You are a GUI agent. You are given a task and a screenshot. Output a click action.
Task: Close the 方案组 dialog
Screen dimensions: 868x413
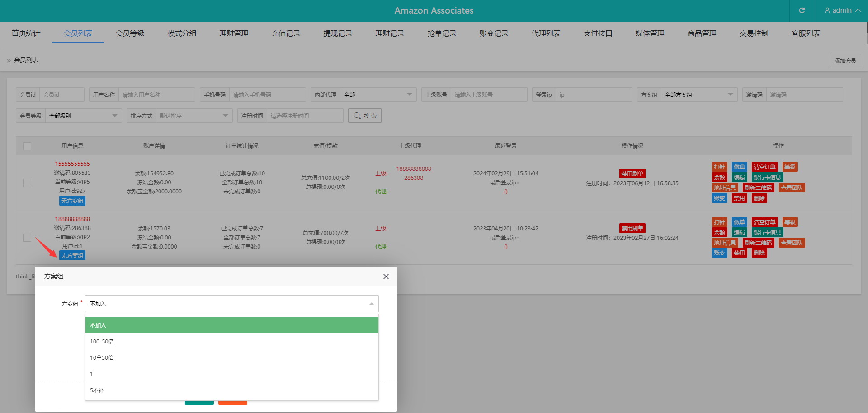point(386,277)
